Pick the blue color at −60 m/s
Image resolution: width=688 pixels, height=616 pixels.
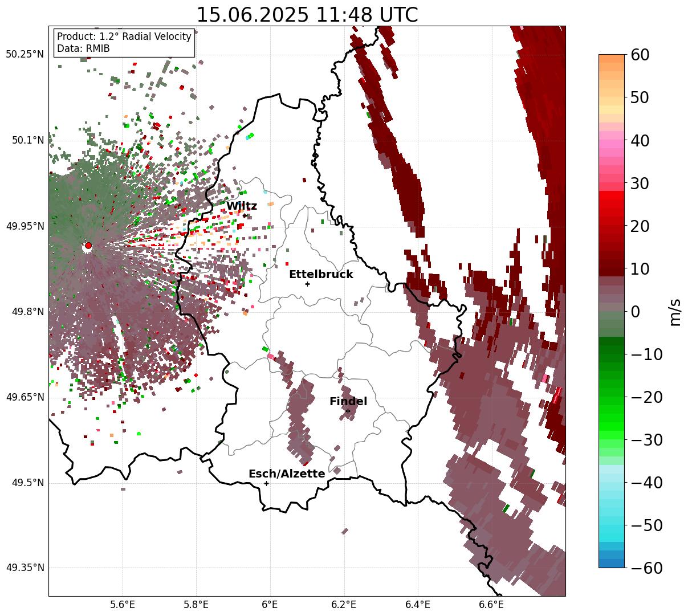click(x=612, y=563)
